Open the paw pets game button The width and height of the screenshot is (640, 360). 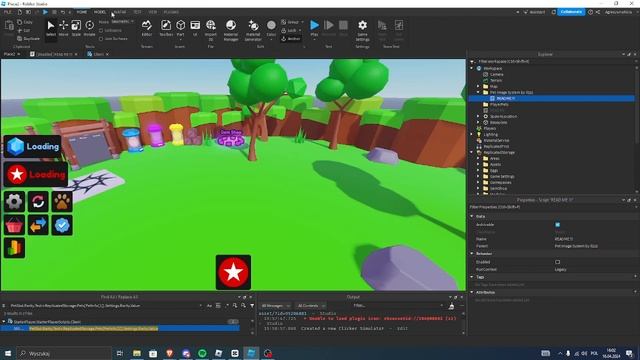(62, 201)
